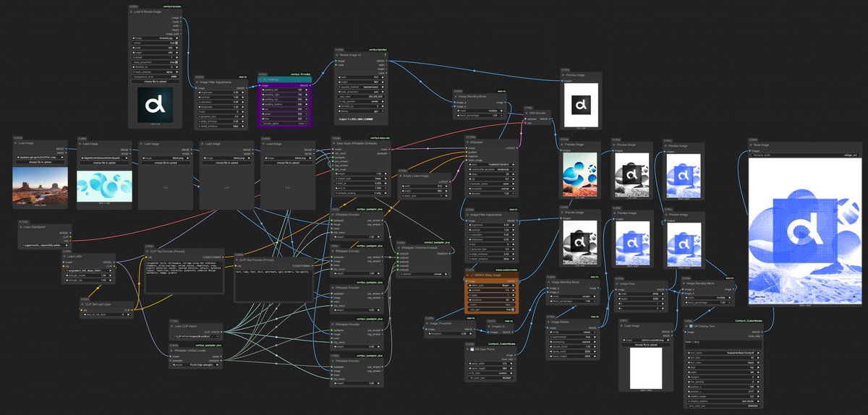Click filename_prefix field in Save Image node
868x415 pixels.
pos(804,155)
